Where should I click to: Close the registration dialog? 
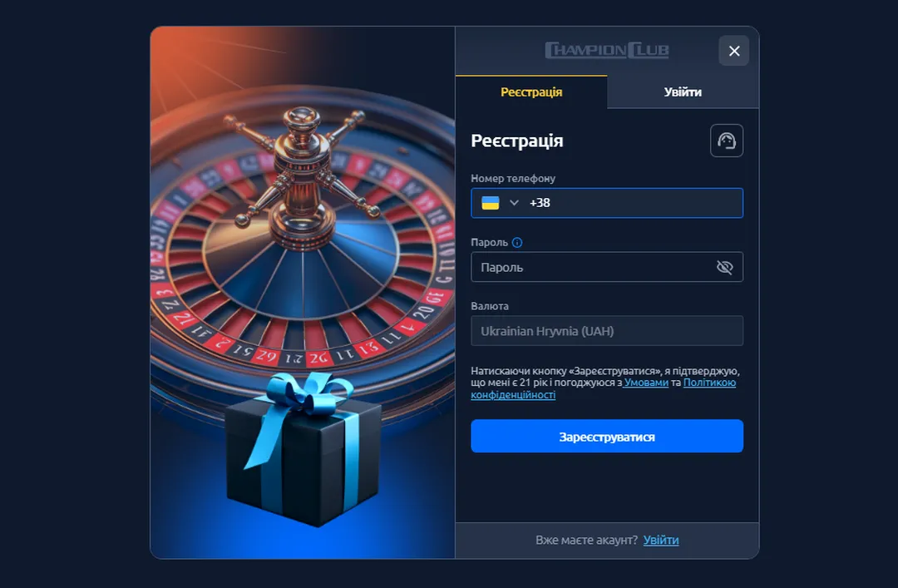click(x=733, y=51)
